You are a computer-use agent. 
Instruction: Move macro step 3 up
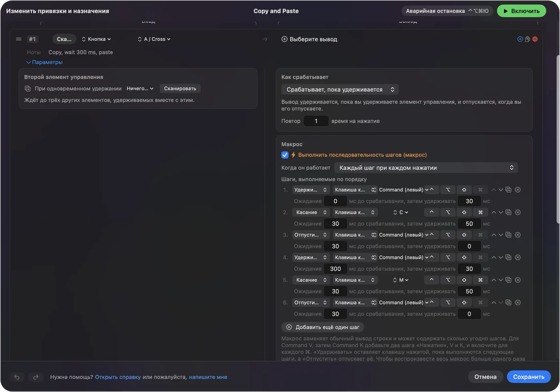click(494, 235)
